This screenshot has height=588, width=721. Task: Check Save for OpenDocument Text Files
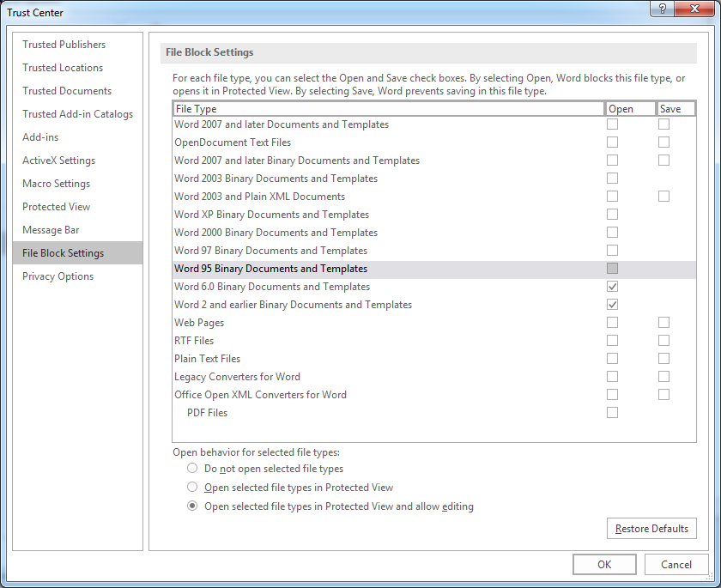tap(663, 142)
